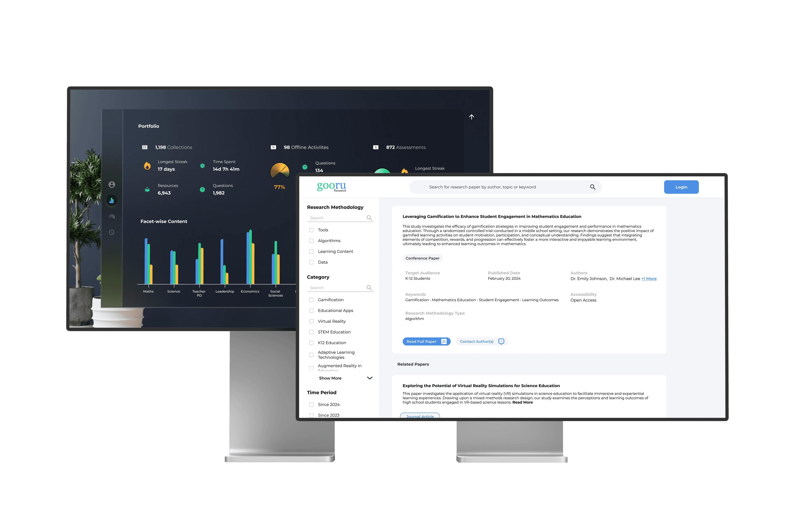Open Read More on Virtual Reality paper

(522, 402)
